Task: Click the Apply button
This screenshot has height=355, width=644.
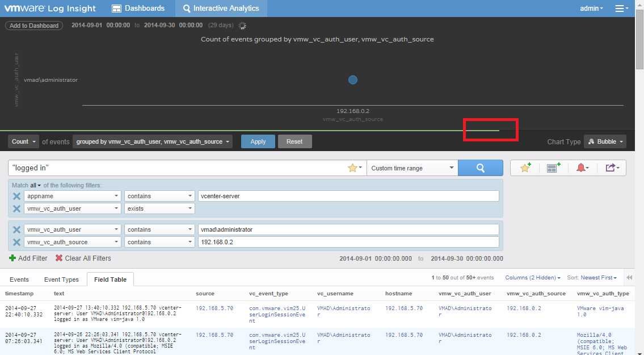Action: pyautogui.click(x=258, y=141)
